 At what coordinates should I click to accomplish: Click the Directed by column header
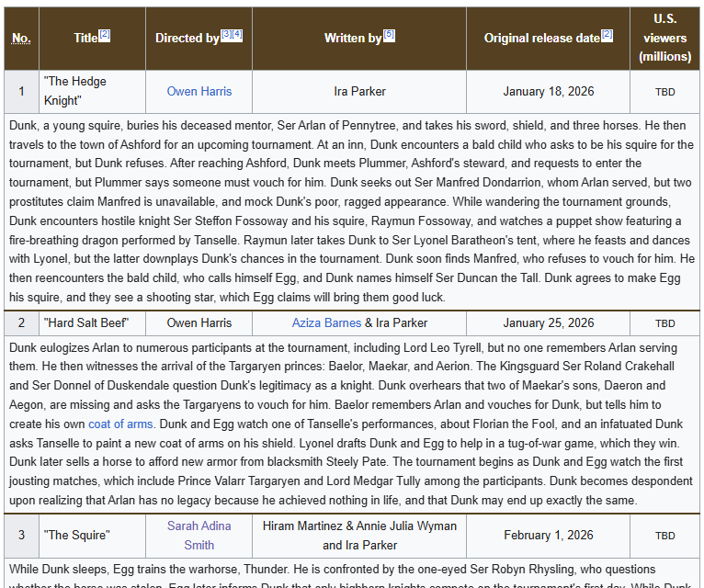point(199,39)
